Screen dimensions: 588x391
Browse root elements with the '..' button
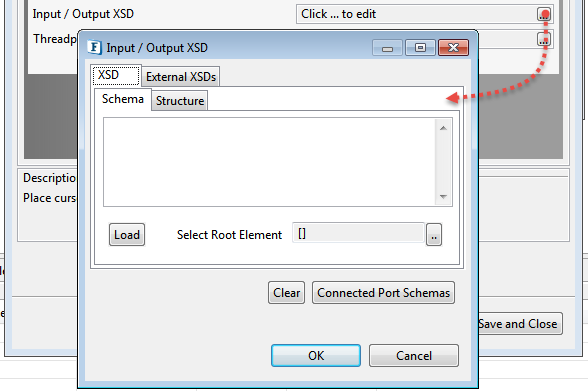tap(434, 235)
